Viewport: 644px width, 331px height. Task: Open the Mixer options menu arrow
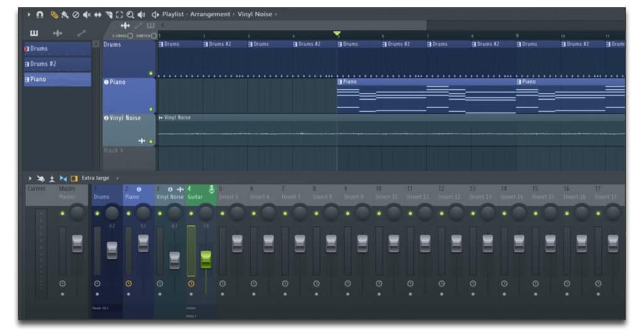pos(30,178)
